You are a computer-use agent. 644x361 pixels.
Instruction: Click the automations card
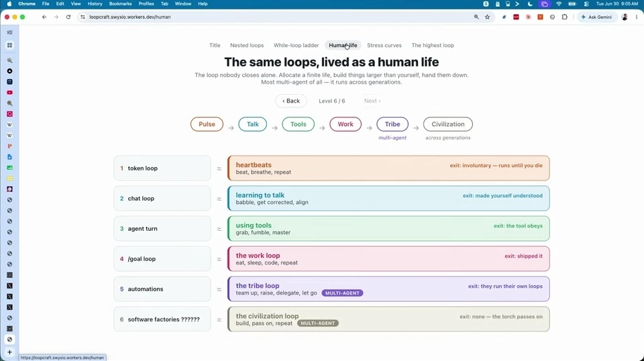click(x=162, y=289)
